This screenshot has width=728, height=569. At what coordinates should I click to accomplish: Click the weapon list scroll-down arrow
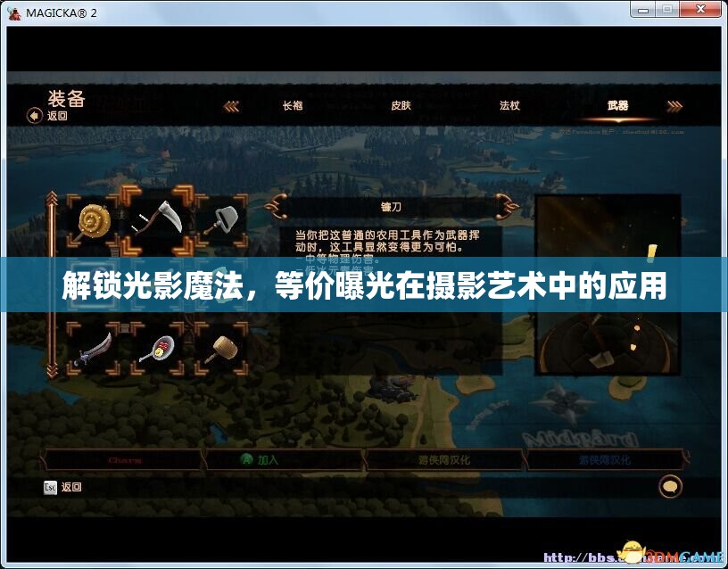(52, 370)
